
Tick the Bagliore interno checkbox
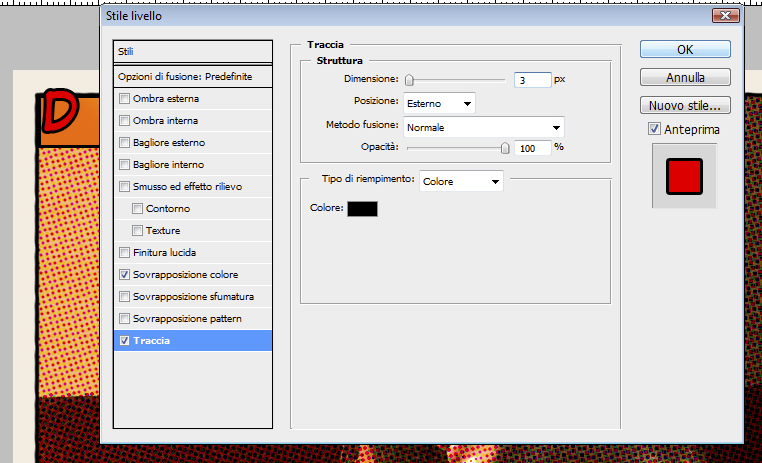tap(124, 165)
